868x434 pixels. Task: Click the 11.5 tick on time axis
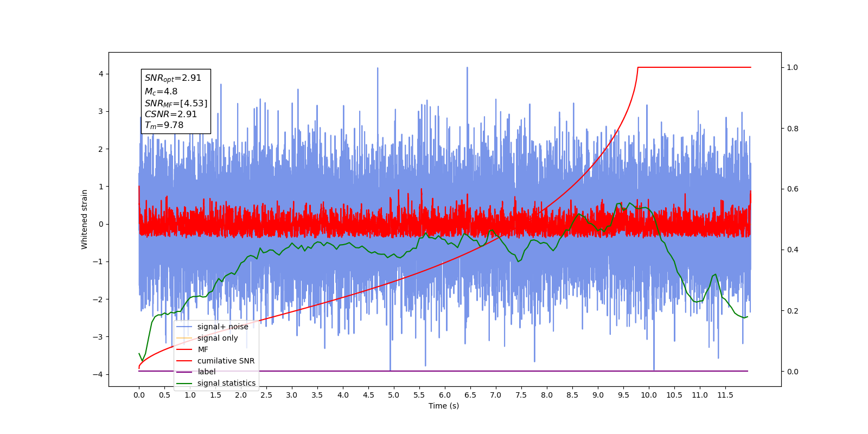725,395
